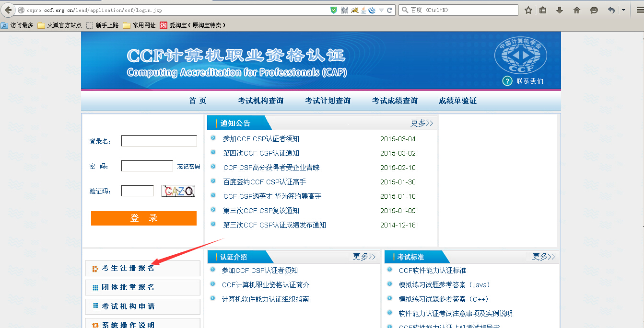This screenshot has height=328, width=644.
Task: Click the undo curved arrow toolbar icon
Action: [x=611, y=10]
